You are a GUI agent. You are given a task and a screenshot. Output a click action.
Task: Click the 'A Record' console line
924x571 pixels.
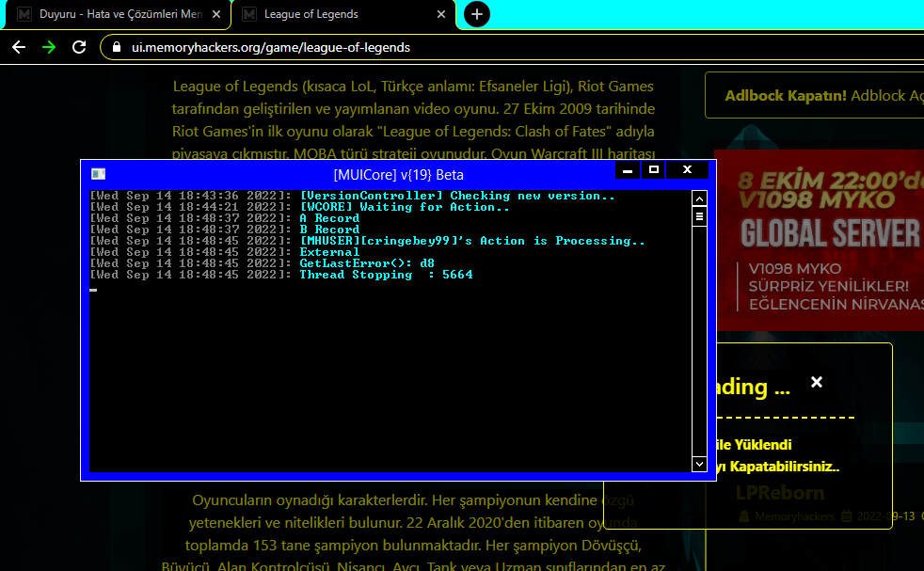(225, 218)
